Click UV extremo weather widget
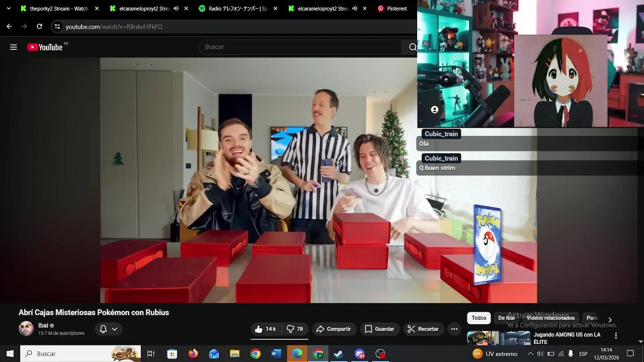Image resolution: width=644 pixels, height=362 pixels. click(x=495, y=354)
